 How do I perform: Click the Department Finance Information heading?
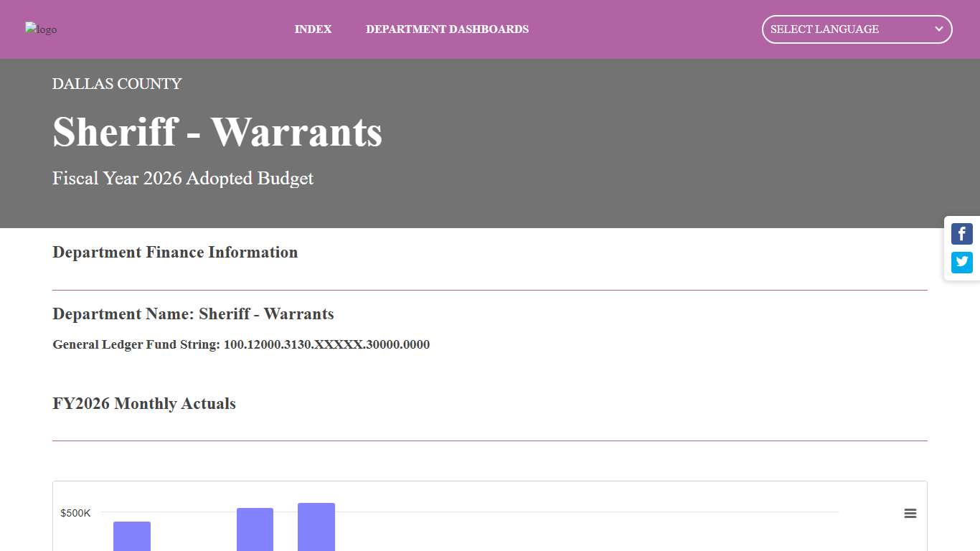[174, 252]
